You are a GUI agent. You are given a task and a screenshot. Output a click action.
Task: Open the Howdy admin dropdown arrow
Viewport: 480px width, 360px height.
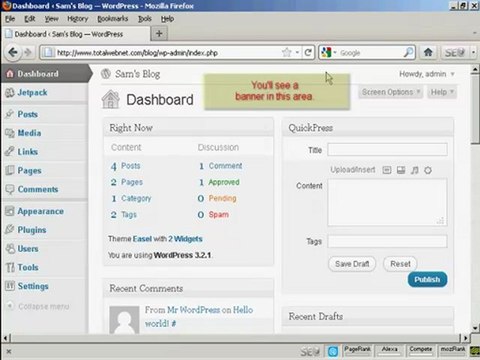pos(452,74)
